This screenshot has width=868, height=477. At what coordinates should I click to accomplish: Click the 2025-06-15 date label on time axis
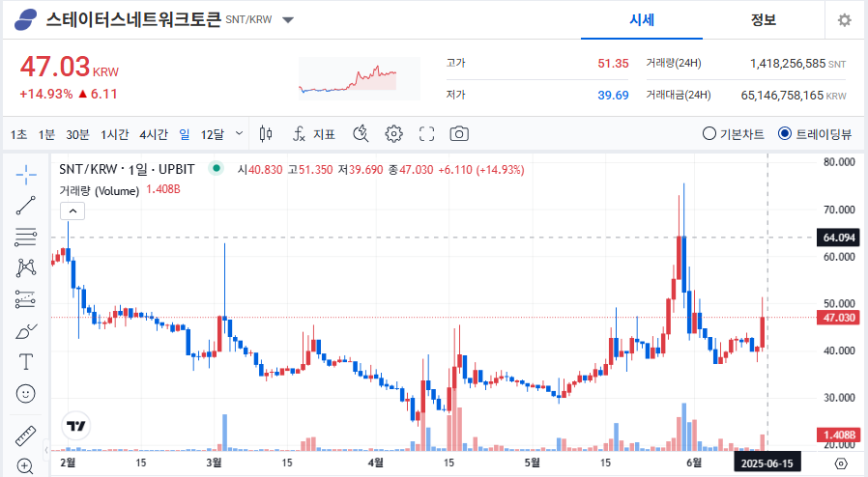(767, 463)
